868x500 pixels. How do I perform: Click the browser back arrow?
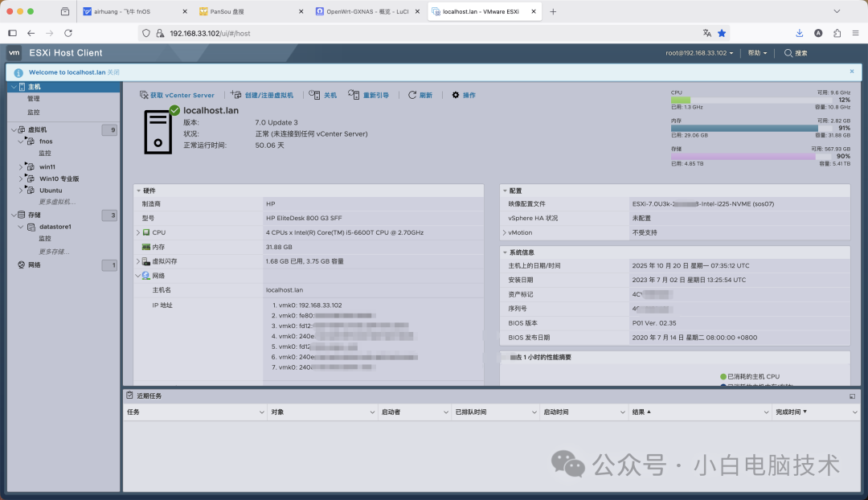pos(31,33)
